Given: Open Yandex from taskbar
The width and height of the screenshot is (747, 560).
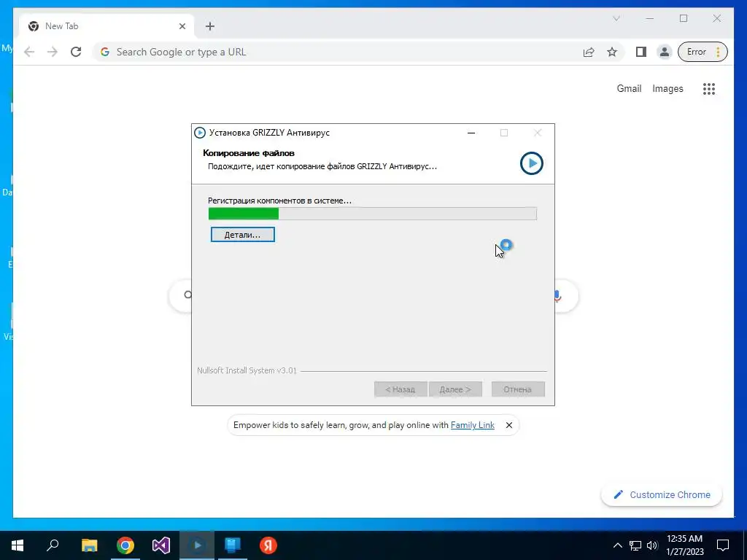Looking at the screenshot, I should coord(268,545).
